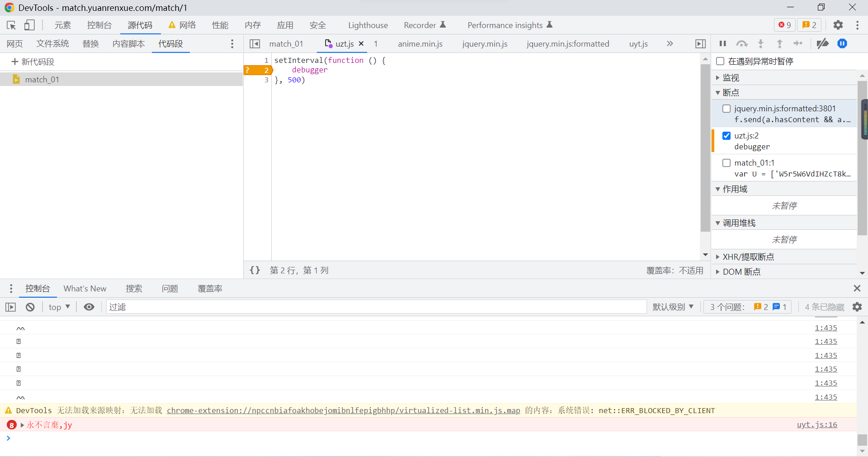
Task: Click the 2 issues counter badge
Action: pos(809,25)
